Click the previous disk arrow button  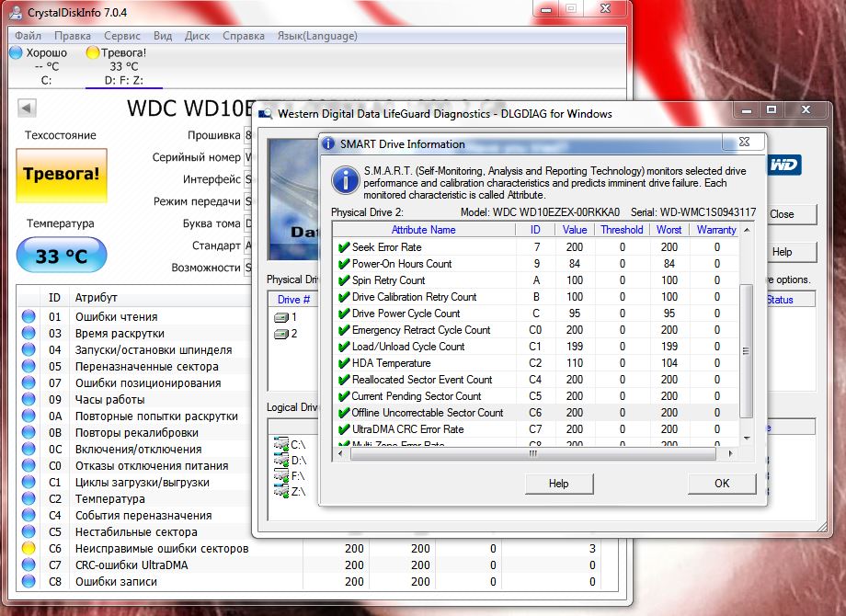[x=27, y=108]
